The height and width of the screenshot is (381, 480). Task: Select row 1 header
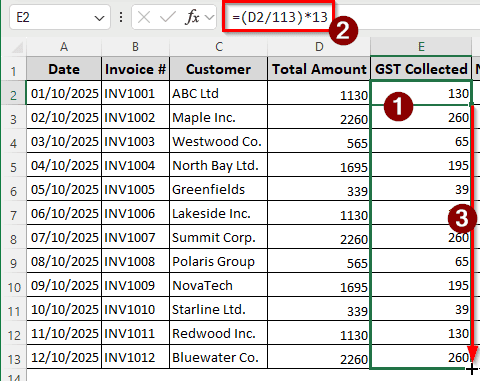[13, 69]
